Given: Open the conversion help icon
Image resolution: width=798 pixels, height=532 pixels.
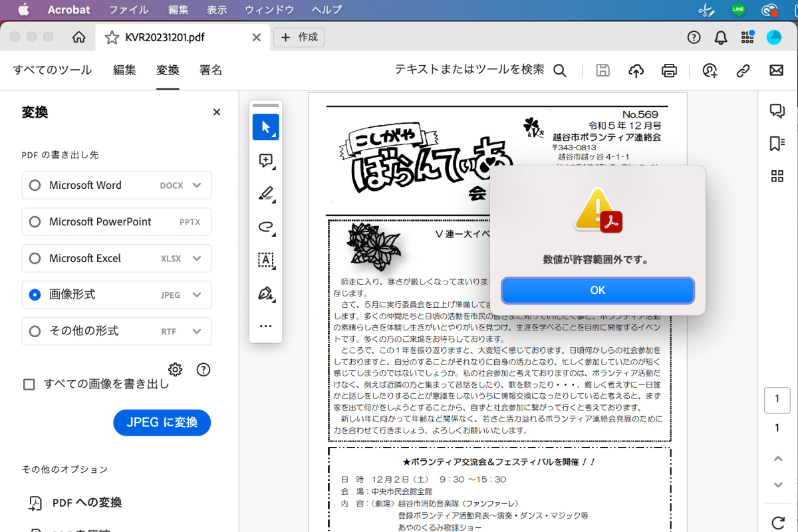Looking at the screenshot, I should pos(203,370).
